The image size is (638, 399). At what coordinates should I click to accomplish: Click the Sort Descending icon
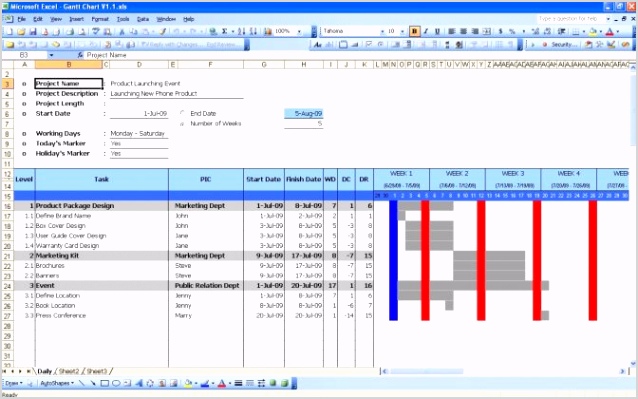(253, 32)
